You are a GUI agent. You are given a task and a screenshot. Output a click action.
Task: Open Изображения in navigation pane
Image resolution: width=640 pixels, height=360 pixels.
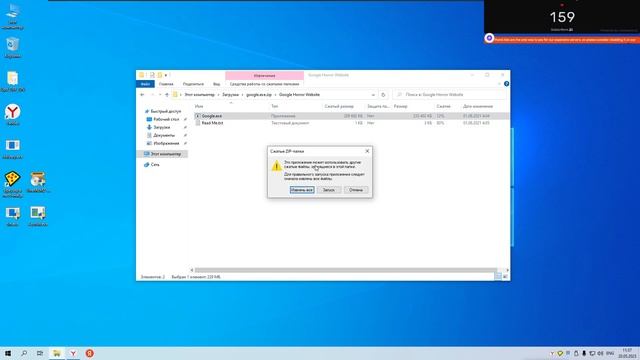click(166, 143)
